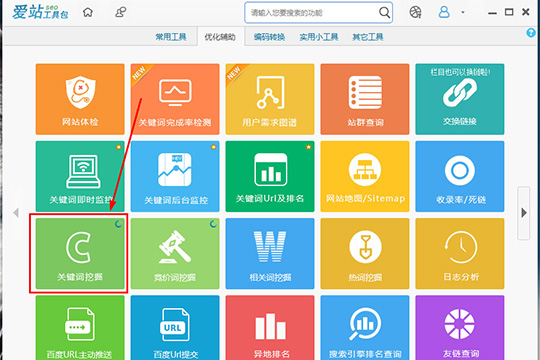Close the 爱站 window
Screen dimensions: 540x360
point(526,12)
